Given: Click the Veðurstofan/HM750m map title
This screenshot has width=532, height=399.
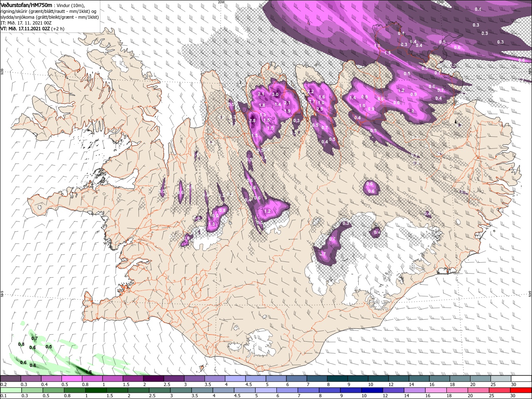Looking at the screenshot, I should point(26,5).
